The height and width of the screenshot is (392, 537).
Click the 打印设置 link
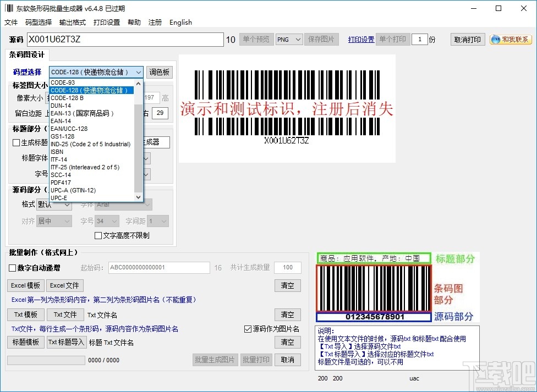click(361, 40)
